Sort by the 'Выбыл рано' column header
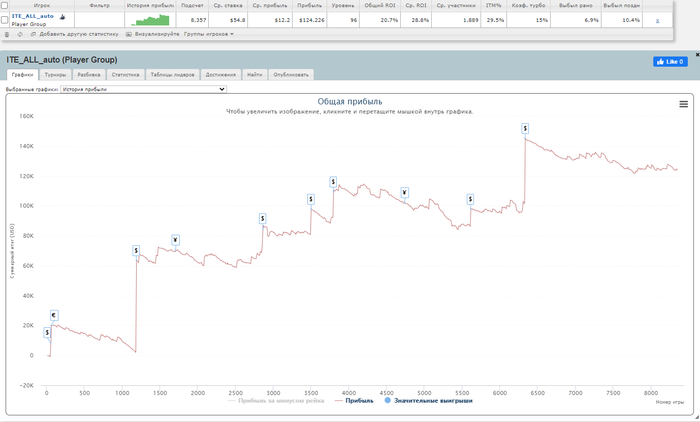The image size is (700, 422). coord(576,5)
